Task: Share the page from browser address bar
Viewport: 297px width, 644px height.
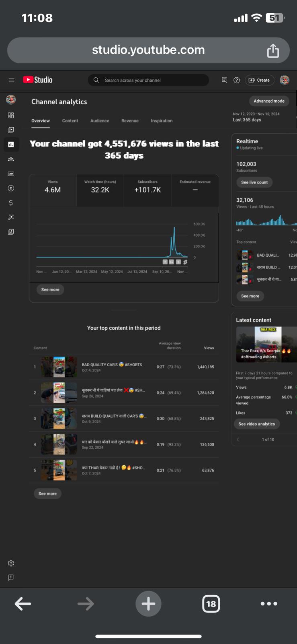Action: [x=273, y=50]
